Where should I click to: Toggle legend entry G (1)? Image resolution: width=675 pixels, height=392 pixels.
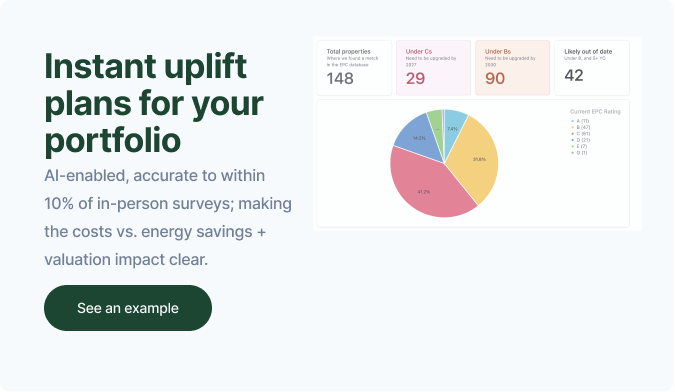579,153
